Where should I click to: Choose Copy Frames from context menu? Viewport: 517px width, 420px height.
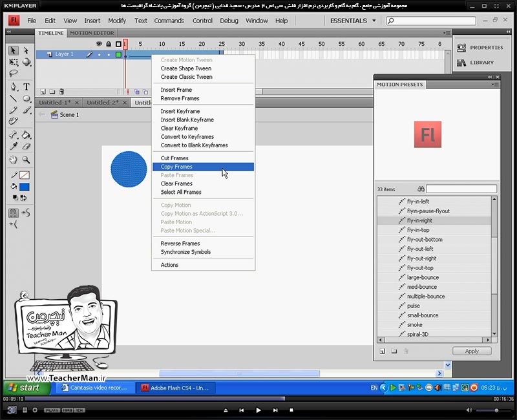(203, 167)
